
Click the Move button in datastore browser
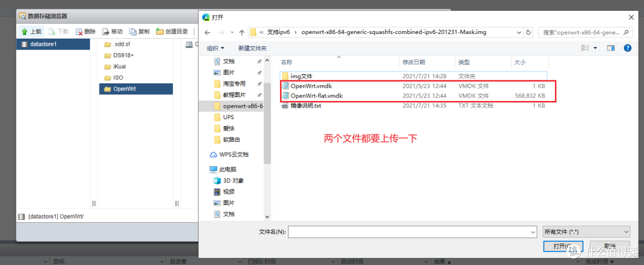click(112, 32)
